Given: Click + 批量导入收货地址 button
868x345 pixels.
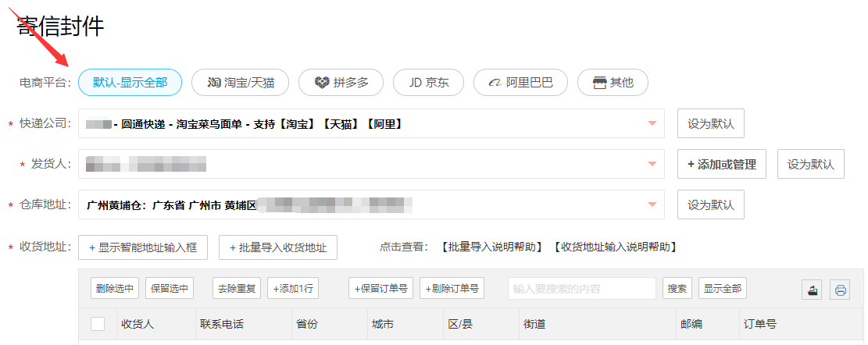Looking at the screenshot, I should pyautogui.click(x=278, y=247).
